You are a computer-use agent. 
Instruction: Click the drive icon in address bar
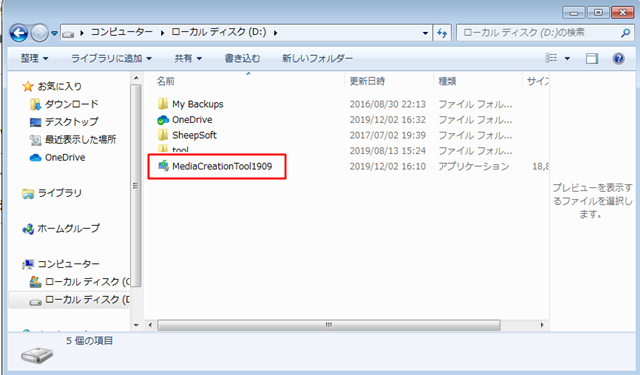[69, 34]
